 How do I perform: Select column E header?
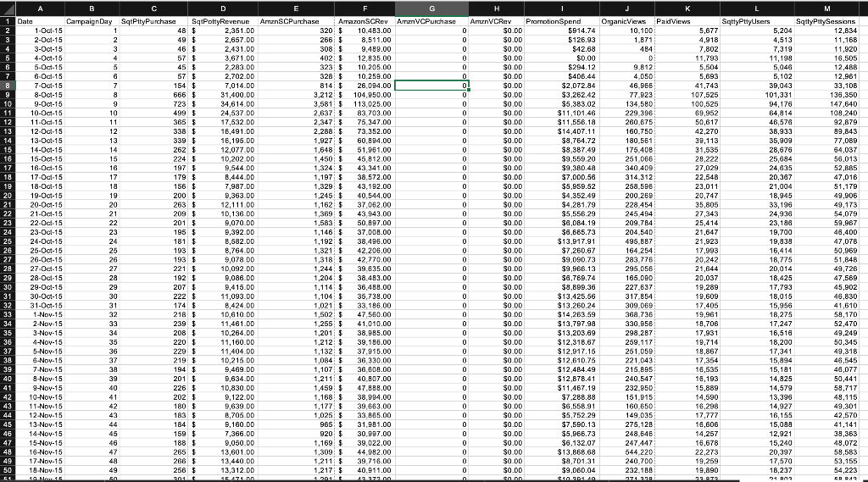(x=296, y=8)
